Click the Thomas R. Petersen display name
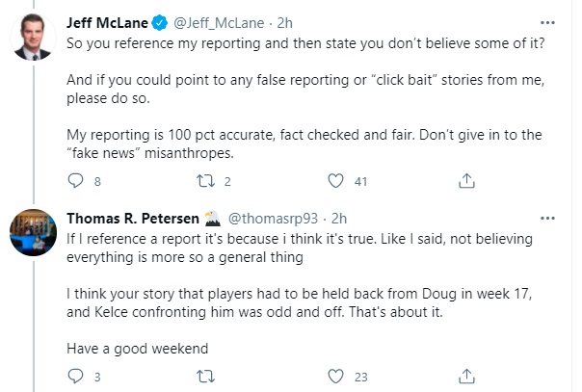This screenshot has width=582, height=392. point(130,219)
